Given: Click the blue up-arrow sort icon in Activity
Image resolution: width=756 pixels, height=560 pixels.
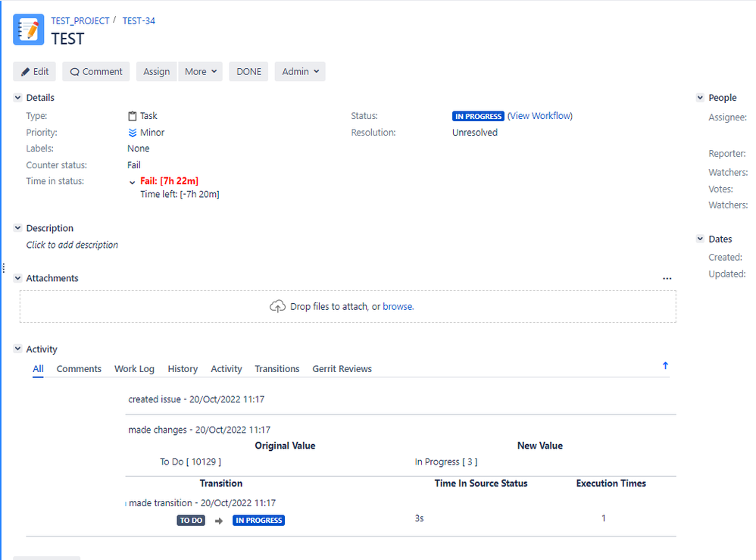Looking at the screenshot, I should [x=665, y=365].
